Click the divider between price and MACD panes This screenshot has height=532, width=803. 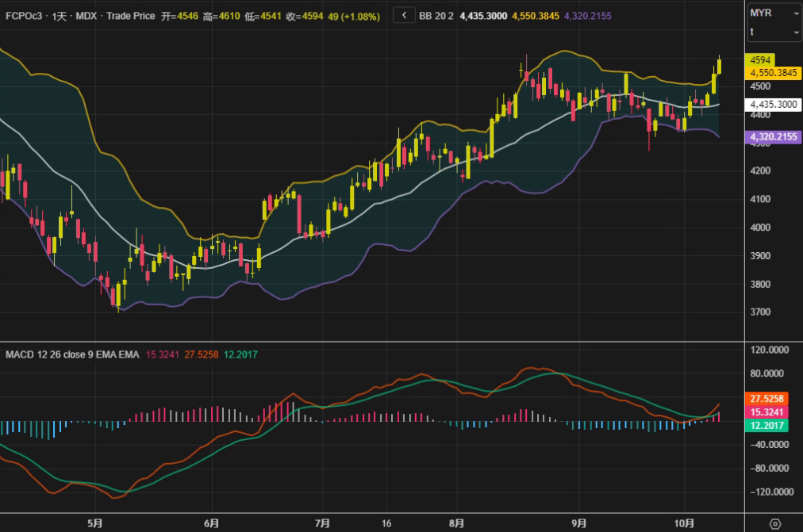(x=373, y=342)
